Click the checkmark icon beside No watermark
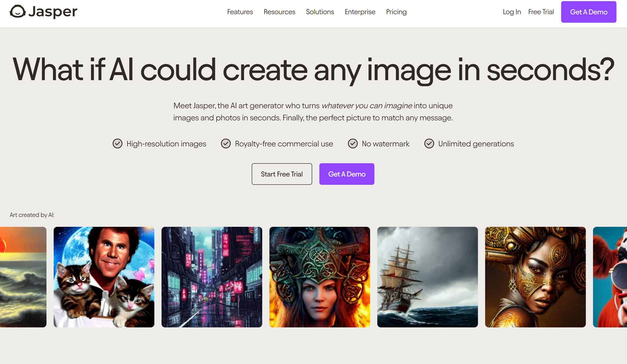The height and width of the screenshot is (364, 627). 353,144
